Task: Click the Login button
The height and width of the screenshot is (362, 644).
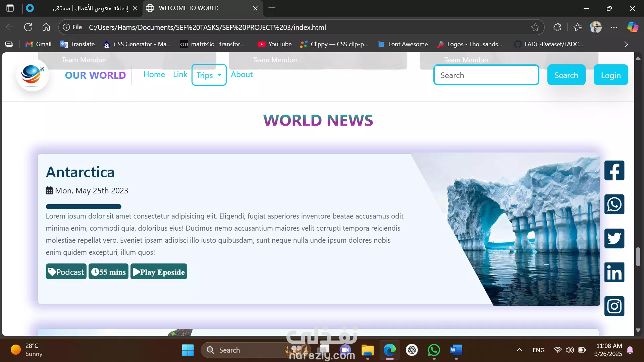Action: coord(610,75)
